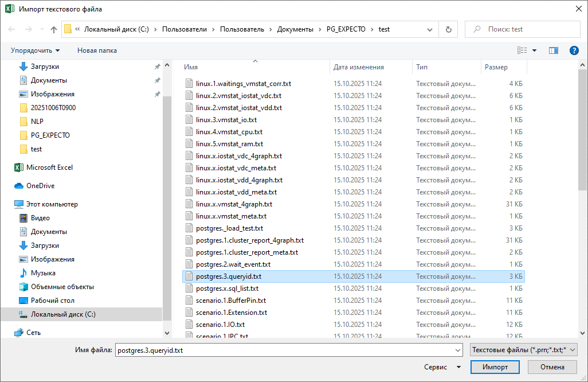The width and height of the screenshot is (588, 382).
Task: Open the NLP folder in sidebar
Action: coord(37,122)
